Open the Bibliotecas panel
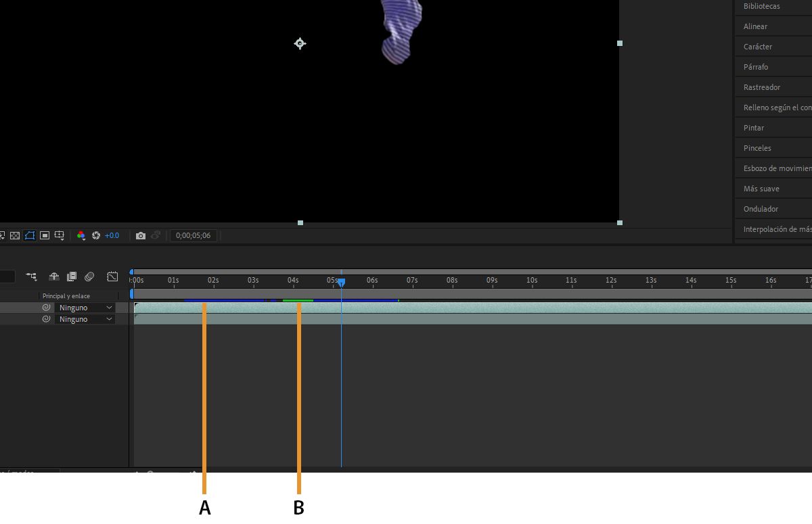This screenshot has width=812, height=524. (761, 6)
